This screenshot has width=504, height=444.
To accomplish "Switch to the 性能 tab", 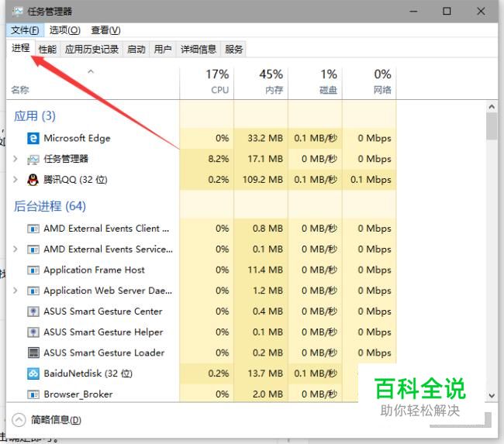I will [47, 49].
